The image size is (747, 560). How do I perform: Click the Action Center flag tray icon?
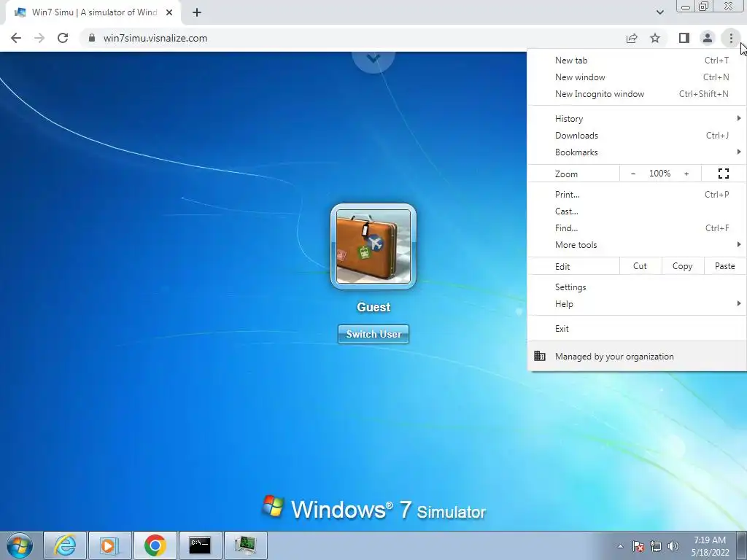638,546
